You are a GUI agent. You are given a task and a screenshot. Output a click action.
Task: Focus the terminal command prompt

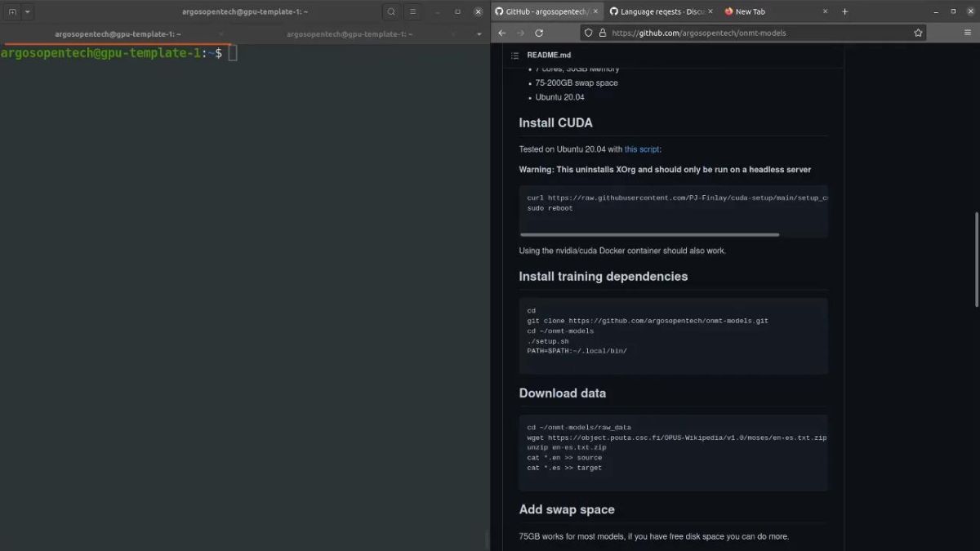pos(233,53)
